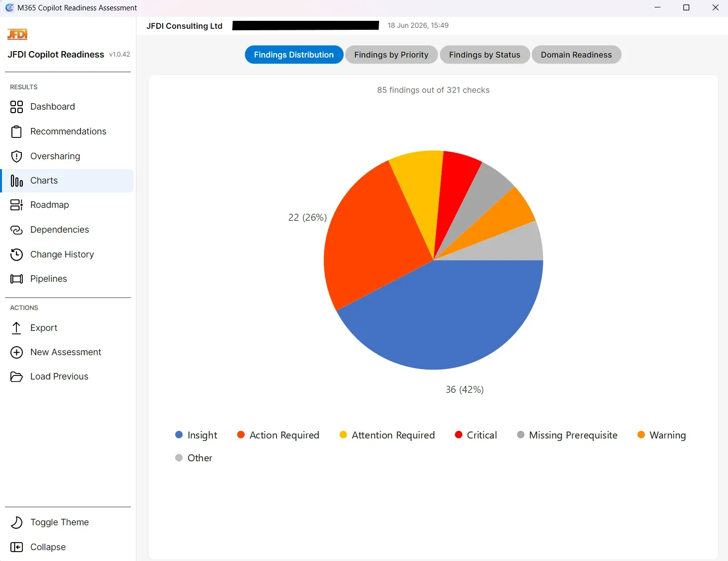Click the Export upload arrow icon
The height and width of the screenshot is (561, 728).
point(16,328)
